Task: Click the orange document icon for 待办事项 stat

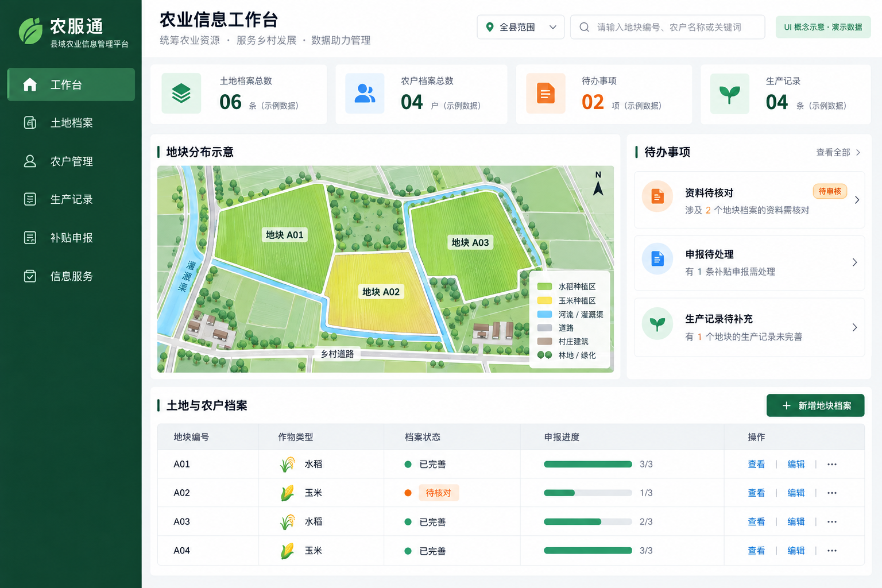Action: pos(546,93)
